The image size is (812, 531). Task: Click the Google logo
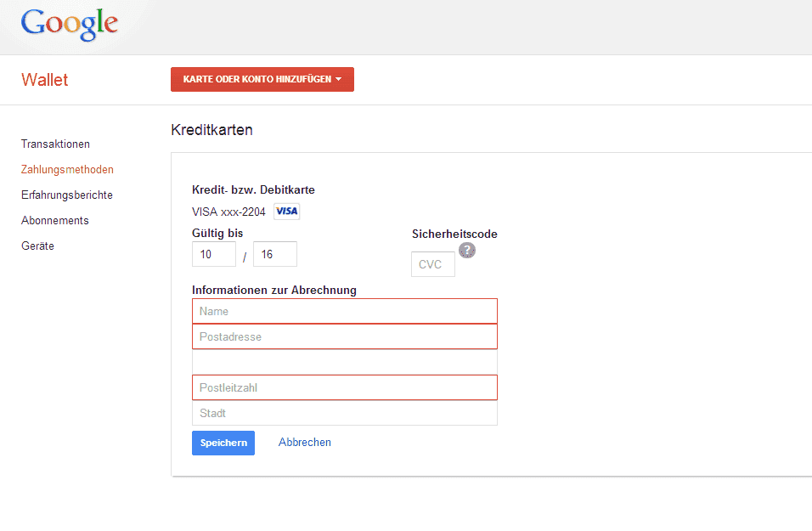[70, 25]
